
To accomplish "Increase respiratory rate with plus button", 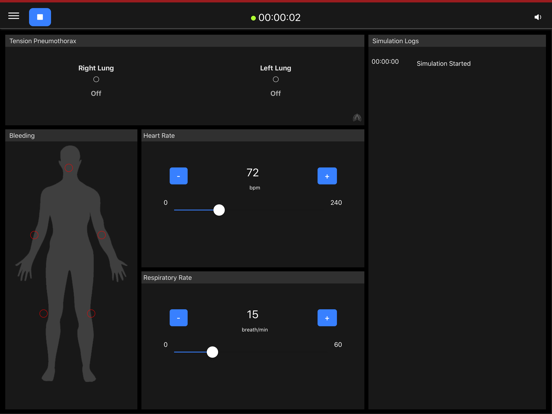I will click(327, 318).
